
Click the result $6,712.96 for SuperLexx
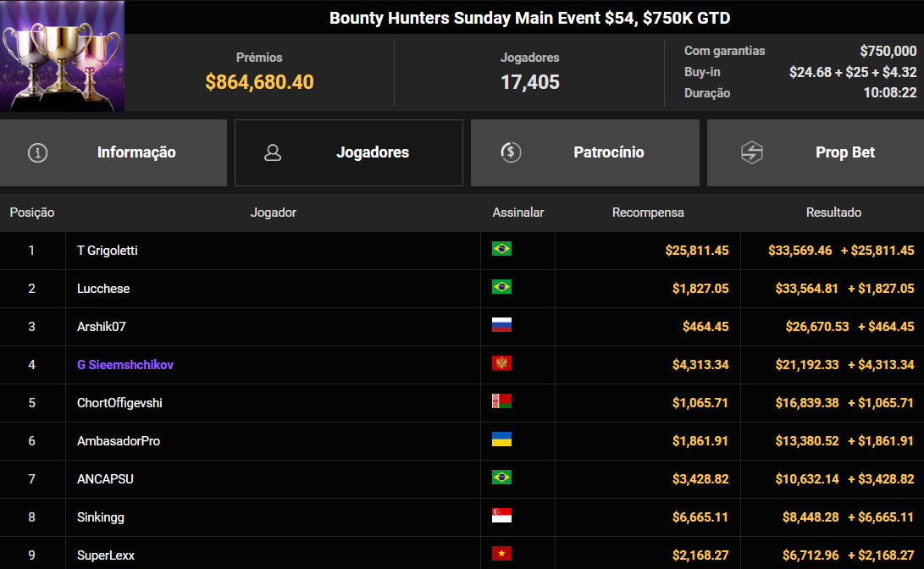[x=811, y=555]
